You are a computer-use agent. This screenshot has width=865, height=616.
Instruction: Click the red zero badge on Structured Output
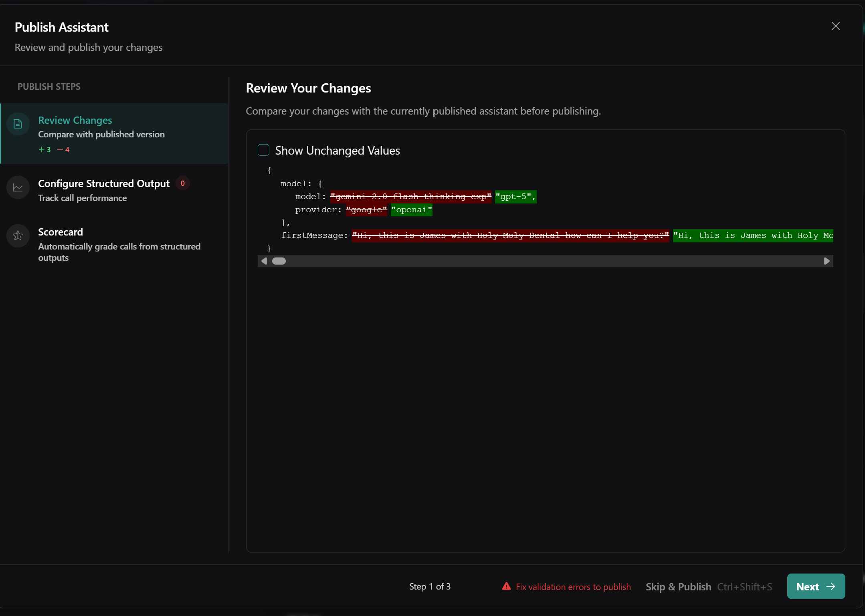[x=183, y=183]
